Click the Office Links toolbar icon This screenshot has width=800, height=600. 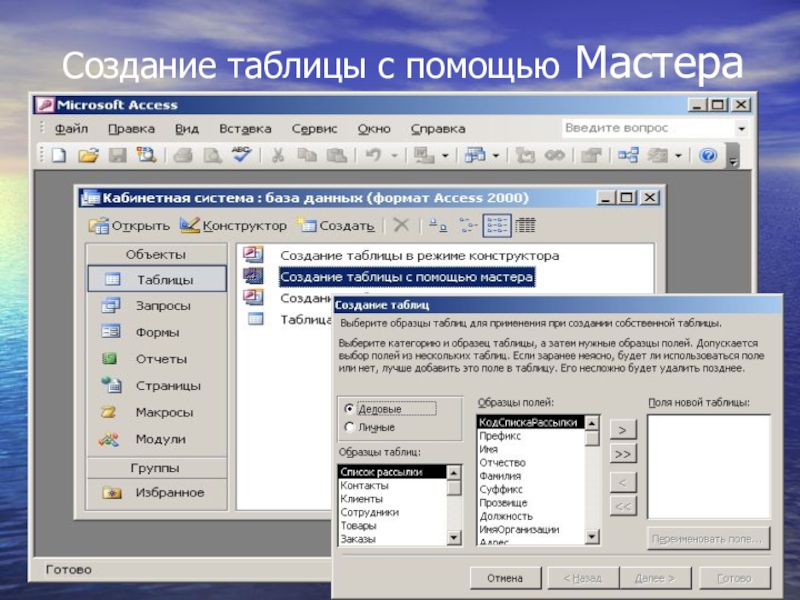tap(424, 155)
